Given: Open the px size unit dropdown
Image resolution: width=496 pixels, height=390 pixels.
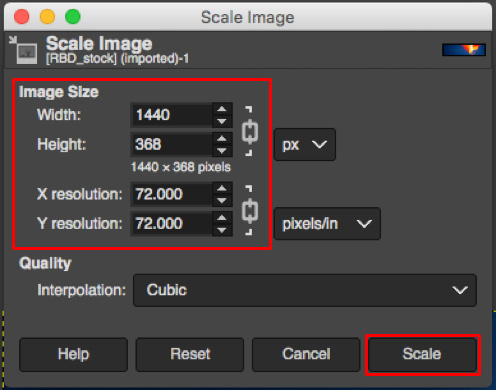Looking at the screenshot, I should click(x=305, y=145).
